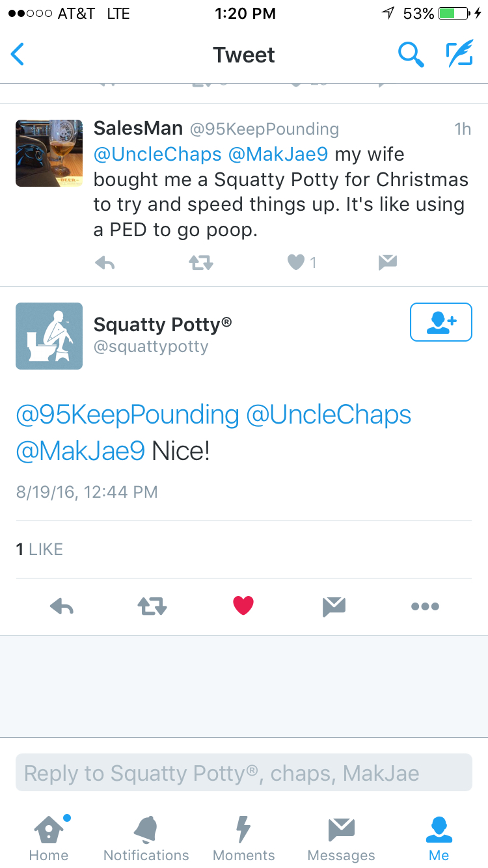Reply to Squatty Potty's Nice! tweet

point(62,606)
